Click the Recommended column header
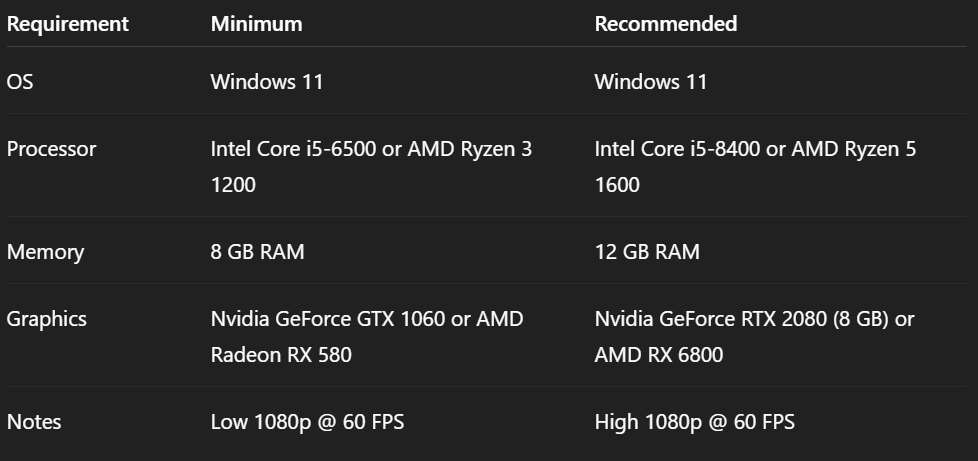The width and height of the screenshot is (978, 461). pyautogui.click(x=665, y=24)
